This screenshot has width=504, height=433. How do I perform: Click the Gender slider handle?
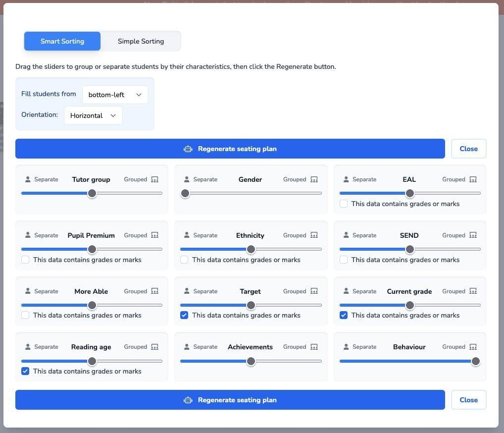coord(185,193)
